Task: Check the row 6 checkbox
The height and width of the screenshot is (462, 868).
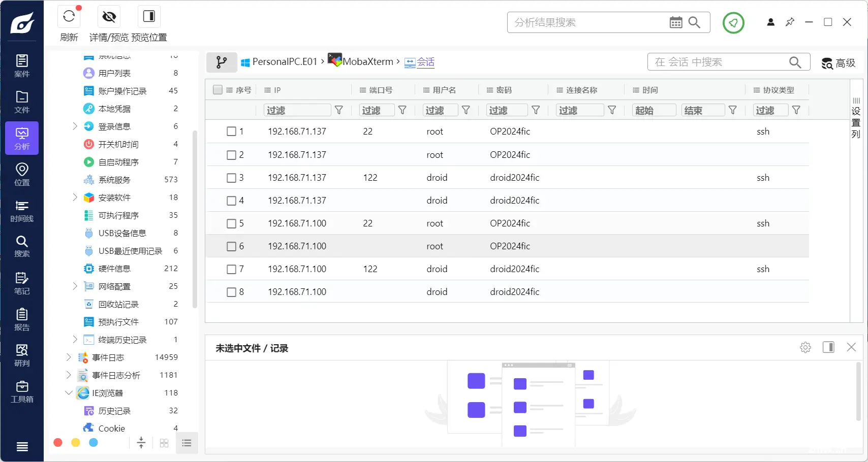Action: pyautogui.click(x=231, y=246)
